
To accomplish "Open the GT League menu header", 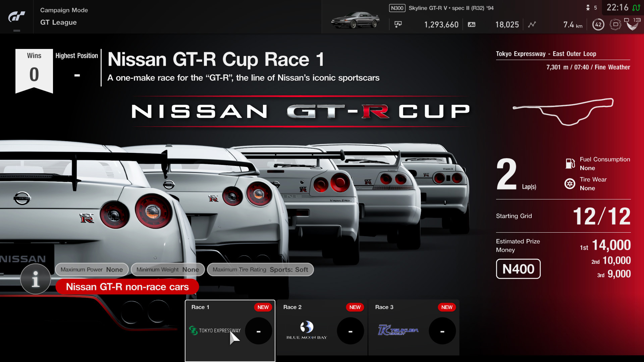I will coord(58,22).
